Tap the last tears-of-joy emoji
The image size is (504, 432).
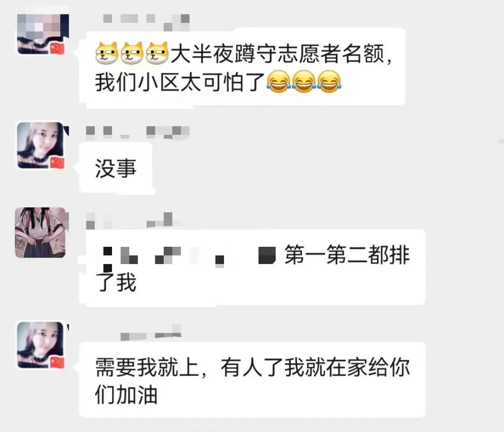click(x=329, y=82)
